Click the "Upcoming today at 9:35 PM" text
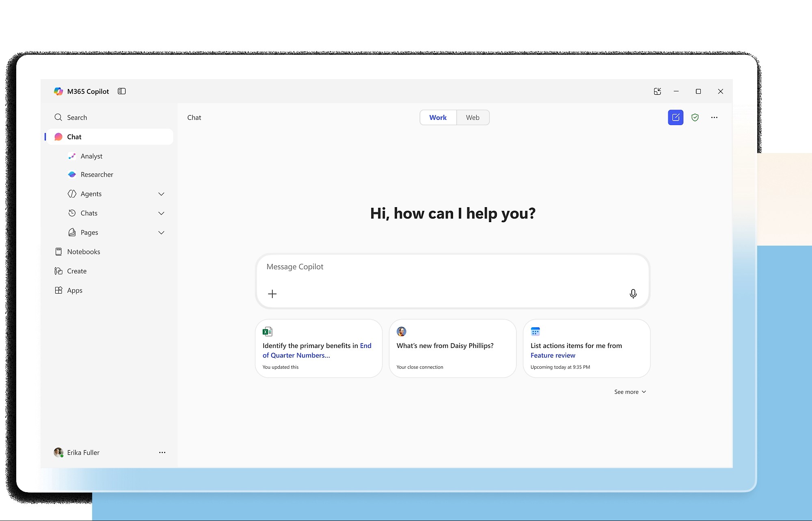This screenshot has height=521, width=812. [560, 367]
